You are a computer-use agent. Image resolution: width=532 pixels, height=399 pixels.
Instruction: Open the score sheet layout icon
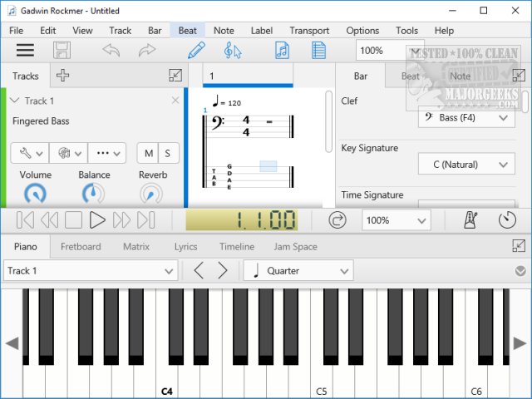point(318,50)
